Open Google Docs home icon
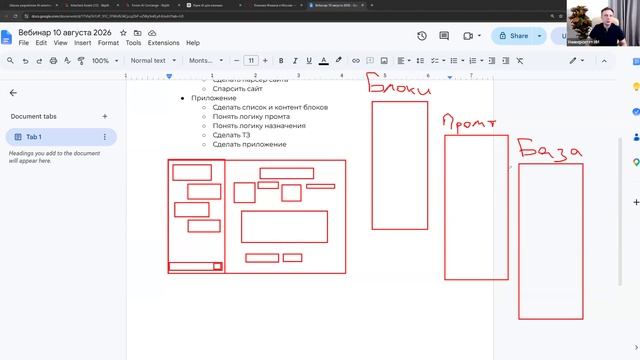 click(x=7, y=37)
